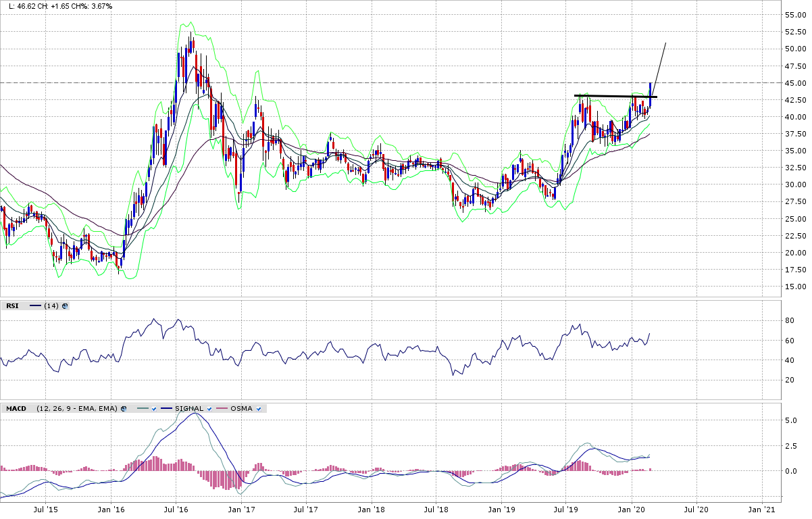Click the Jul '17 date label
812x519 pixels.
pyautogui.click(x=306, y=508)
